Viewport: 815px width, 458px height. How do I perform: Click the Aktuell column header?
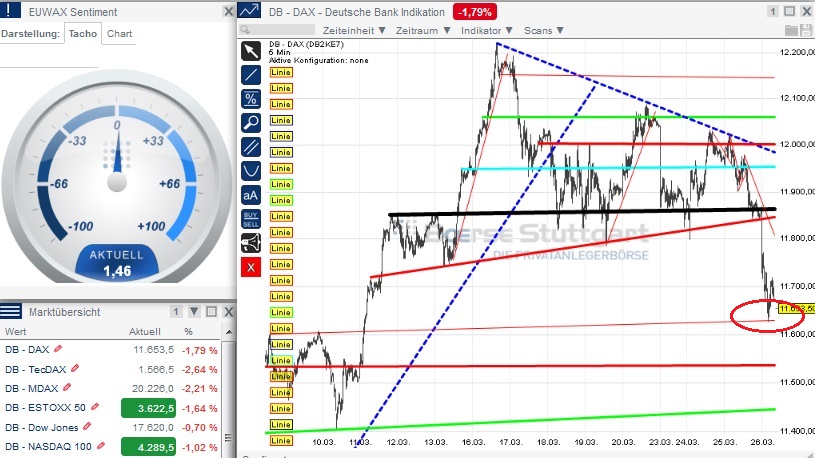tap(144, 331)
